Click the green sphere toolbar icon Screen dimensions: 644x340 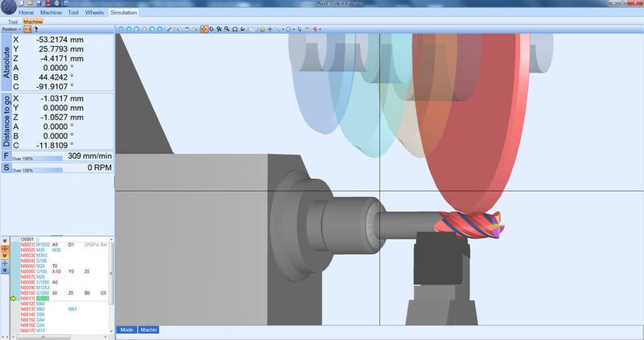coord(262,29)
